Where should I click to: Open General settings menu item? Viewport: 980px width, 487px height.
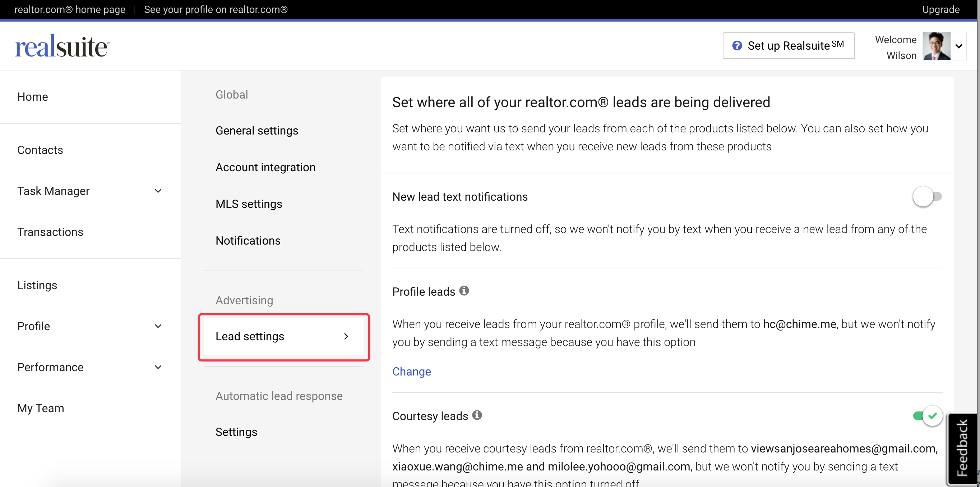point(257,131)
